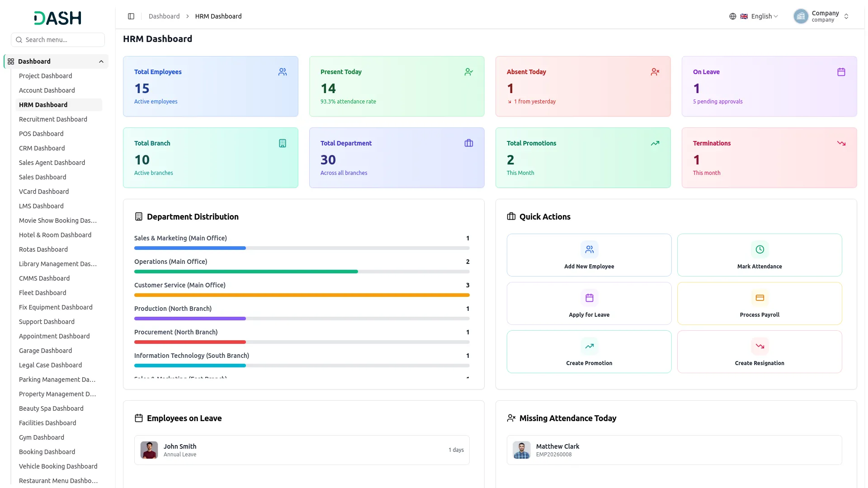
Task: Click John Smith's avatar thumbnail
Action: click(149, 450)
